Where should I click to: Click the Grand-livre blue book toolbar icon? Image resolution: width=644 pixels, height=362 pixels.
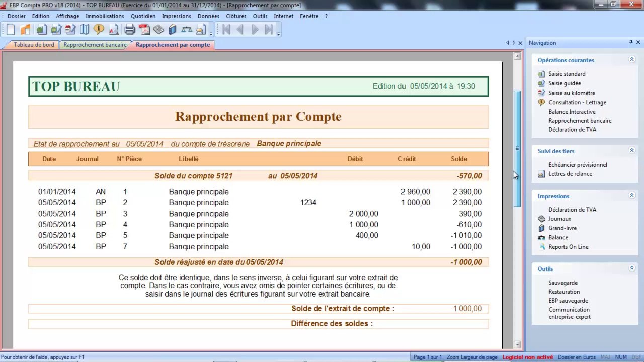click(173, 30)
